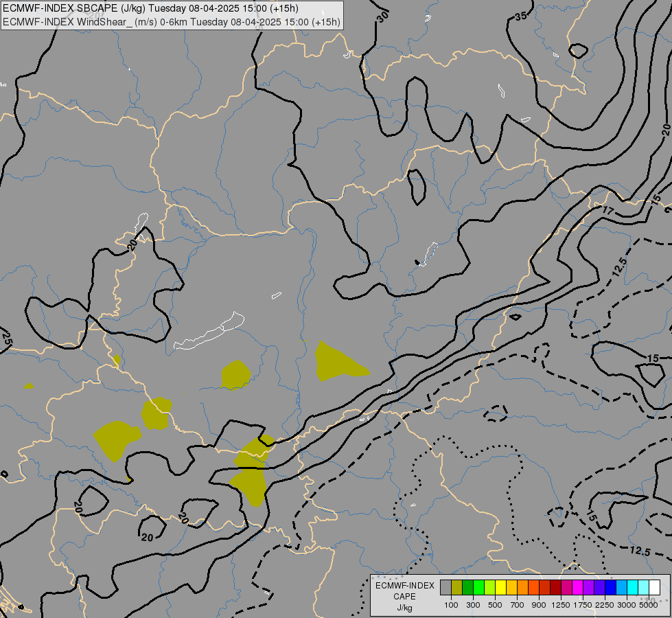Click the lime yellow-green legend swatch
The width and height of the screenshot is (672, 618).
point(490,587)
